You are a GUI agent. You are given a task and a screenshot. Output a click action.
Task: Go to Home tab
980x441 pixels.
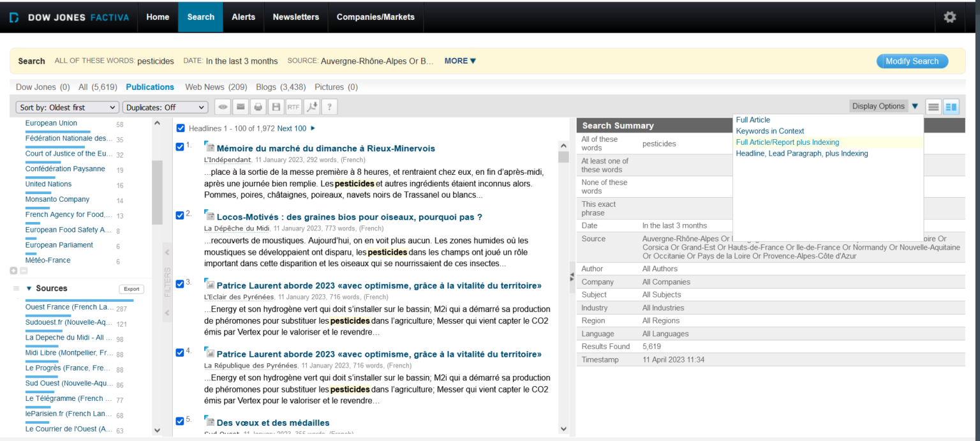pyautogui.click(x=158, y=17)
